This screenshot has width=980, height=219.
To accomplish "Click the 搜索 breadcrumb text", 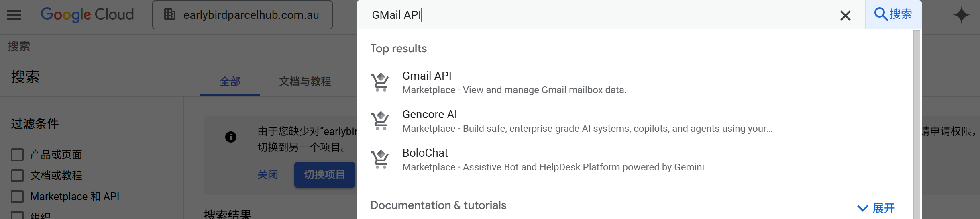I will click(19, 46).
